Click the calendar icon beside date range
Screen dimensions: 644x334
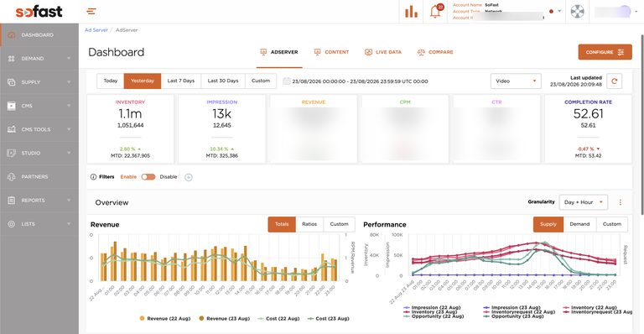pos(286,81)
